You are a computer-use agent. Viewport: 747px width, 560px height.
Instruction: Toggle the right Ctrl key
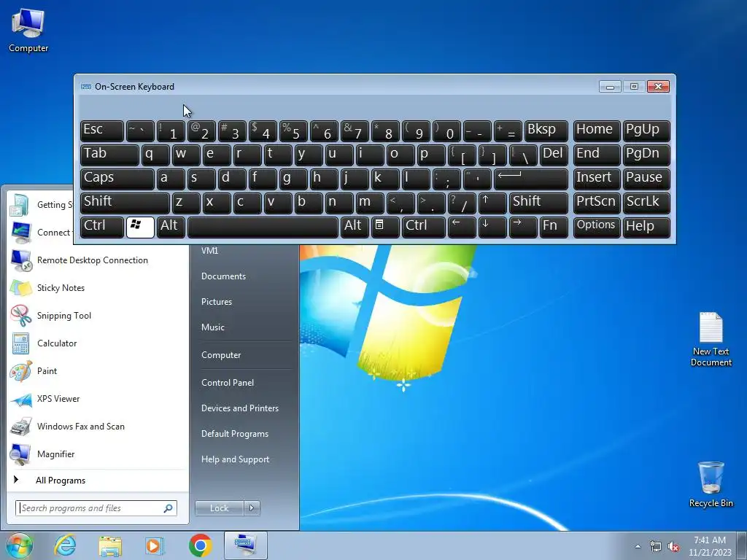click(x=424, y=227)
